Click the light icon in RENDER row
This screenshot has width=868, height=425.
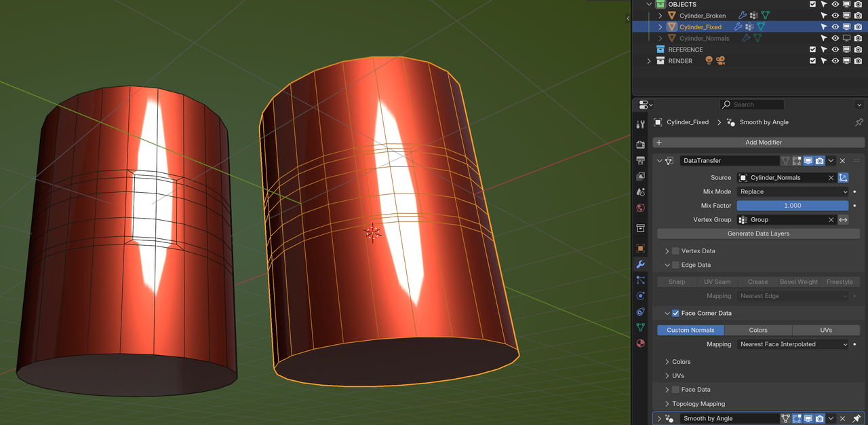(x=709, y=61)
